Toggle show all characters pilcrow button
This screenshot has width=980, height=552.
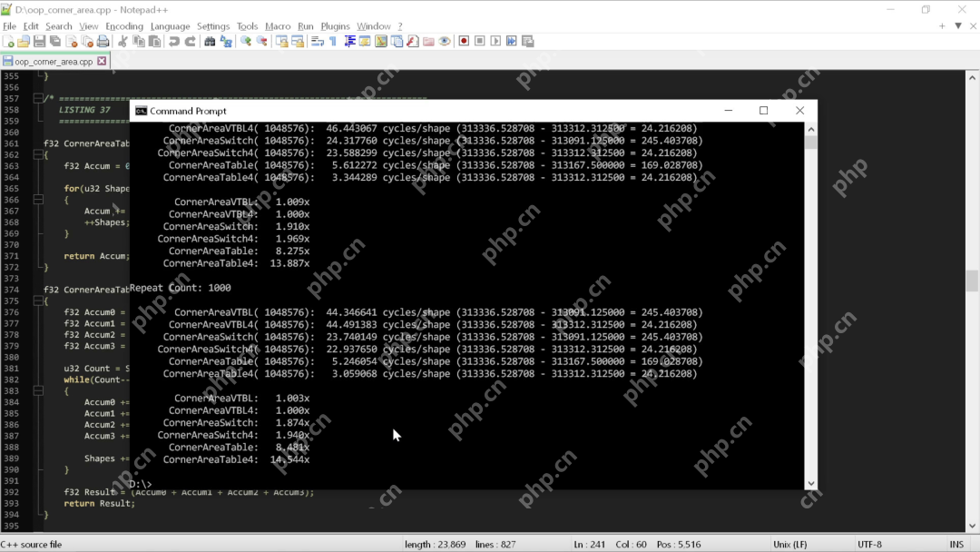[x=333, y=42]
